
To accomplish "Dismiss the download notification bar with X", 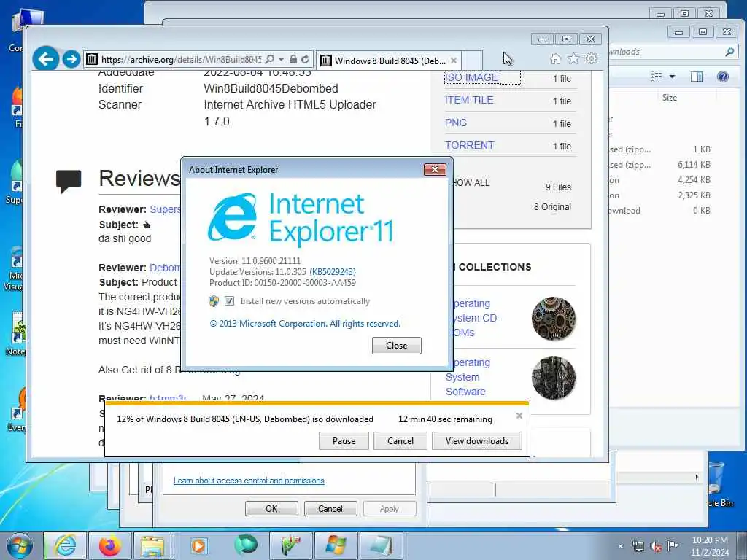I will (x=519, y=416).
